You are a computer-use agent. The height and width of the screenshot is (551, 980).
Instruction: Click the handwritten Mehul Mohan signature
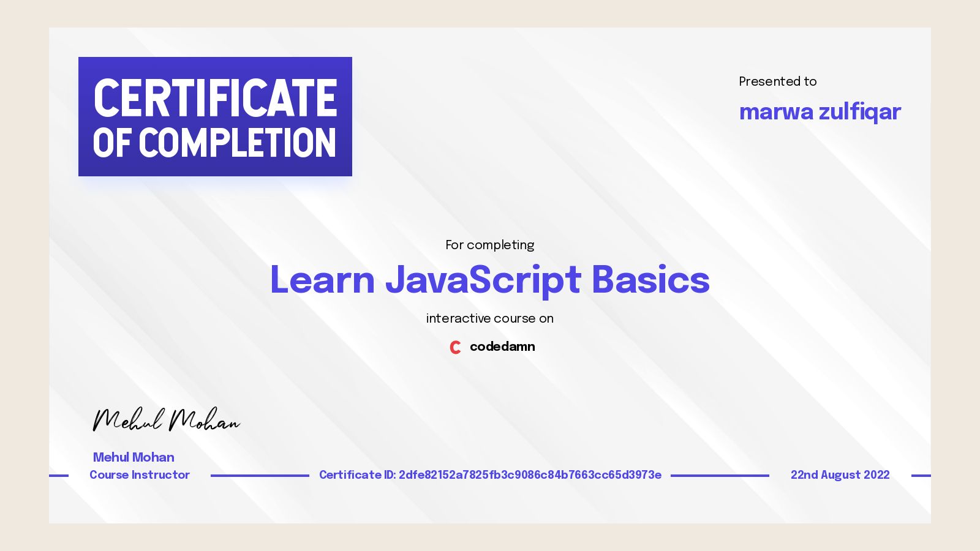[x=166, y=420]
